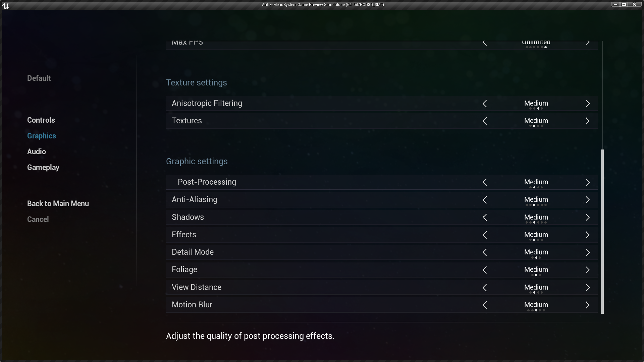Open the Gameplay settings section
644x362 pixels.
pyautogui.click(x=43, y=167)
